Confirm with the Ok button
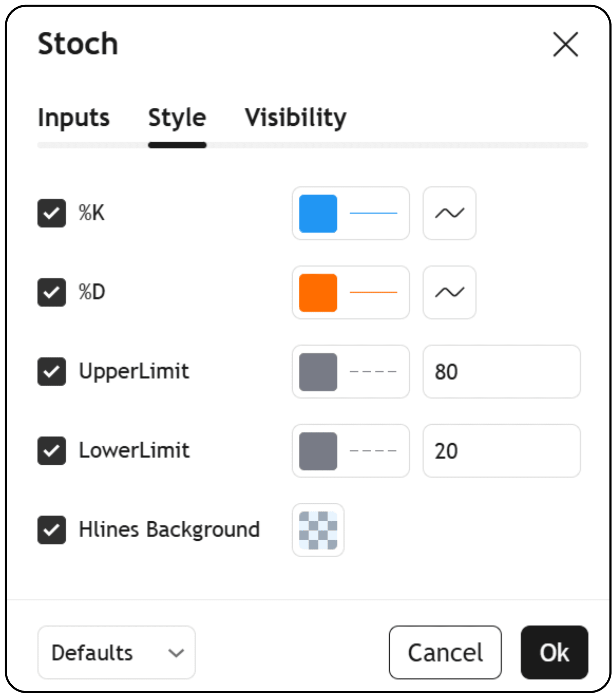The width and height of the screenshot is (616, 695). point(554,652)
